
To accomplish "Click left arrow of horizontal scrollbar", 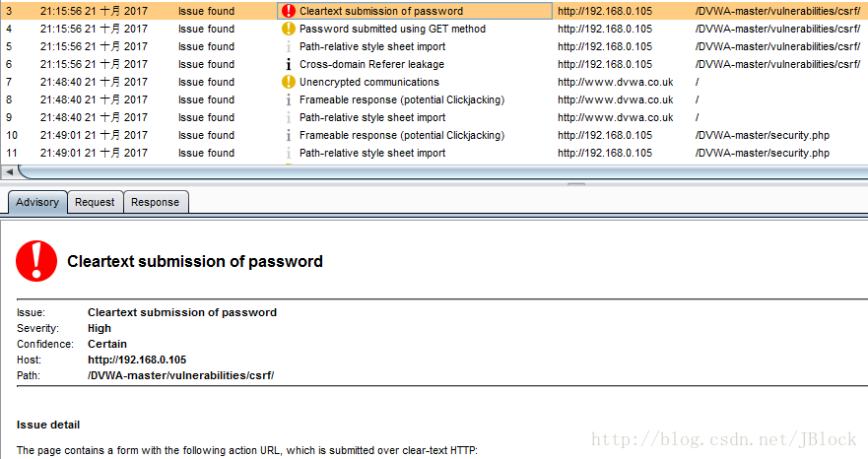I will point(9,172).
